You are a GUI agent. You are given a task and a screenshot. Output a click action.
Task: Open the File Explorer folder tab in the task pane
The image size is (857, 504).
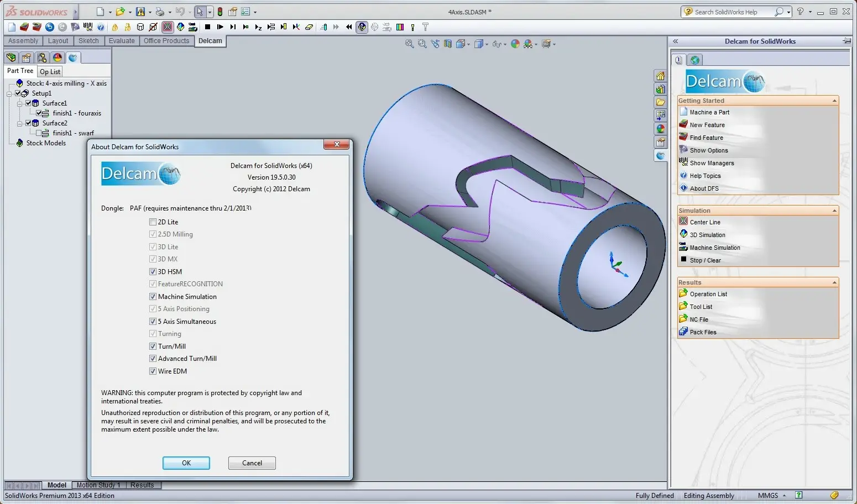(660, 102)
